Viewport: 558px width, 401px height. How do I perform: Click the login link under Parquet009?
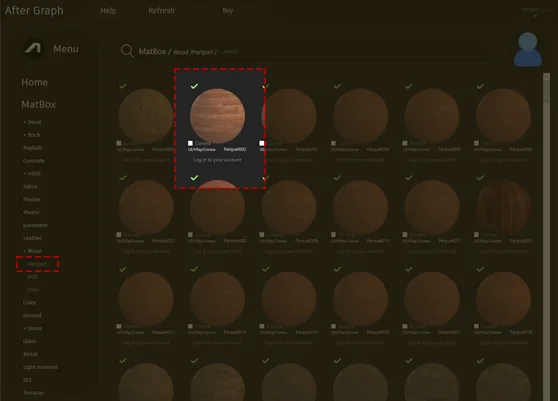click(289, 251)
